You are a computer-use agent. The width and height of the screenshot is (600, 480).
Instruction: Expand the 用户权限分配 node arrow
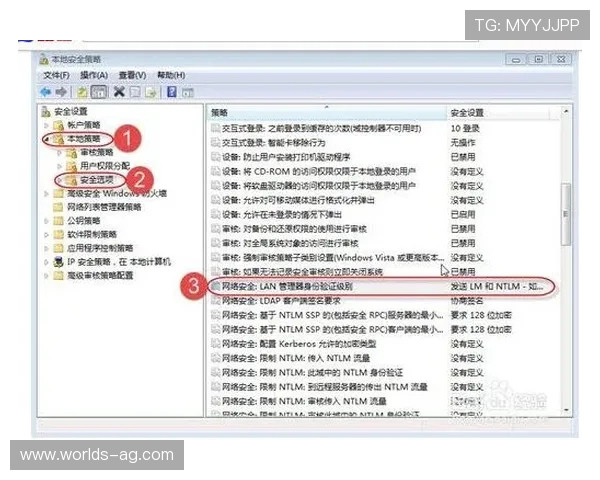[x=60, y=166]
